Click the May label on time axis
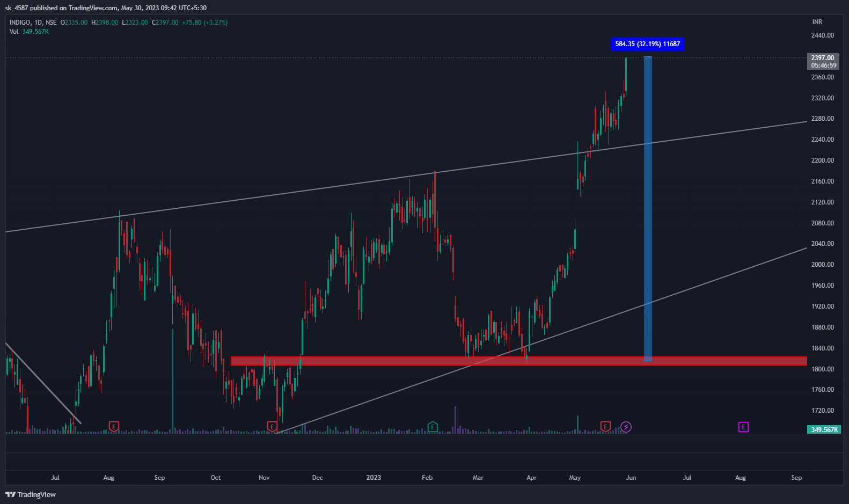Image resolution: width=849 pixels, height=504 pixels. [x=575, y=478]
